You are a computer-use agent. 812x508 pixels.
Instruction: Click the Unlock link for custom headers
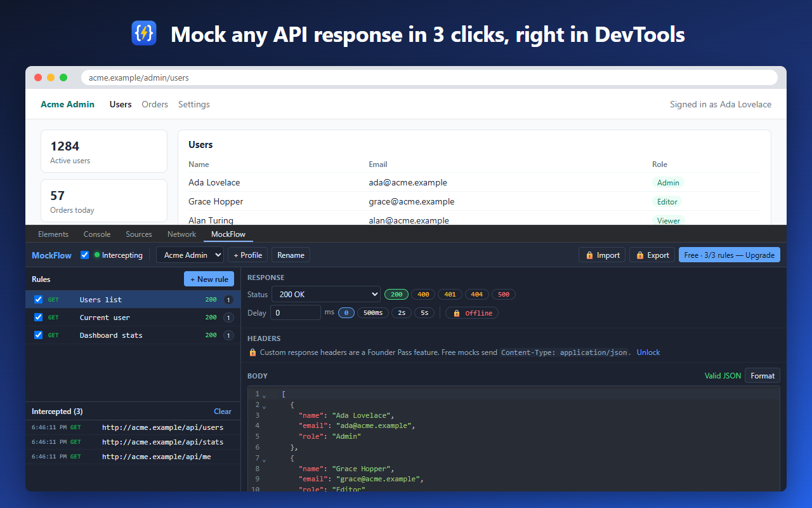coord(648,352)
